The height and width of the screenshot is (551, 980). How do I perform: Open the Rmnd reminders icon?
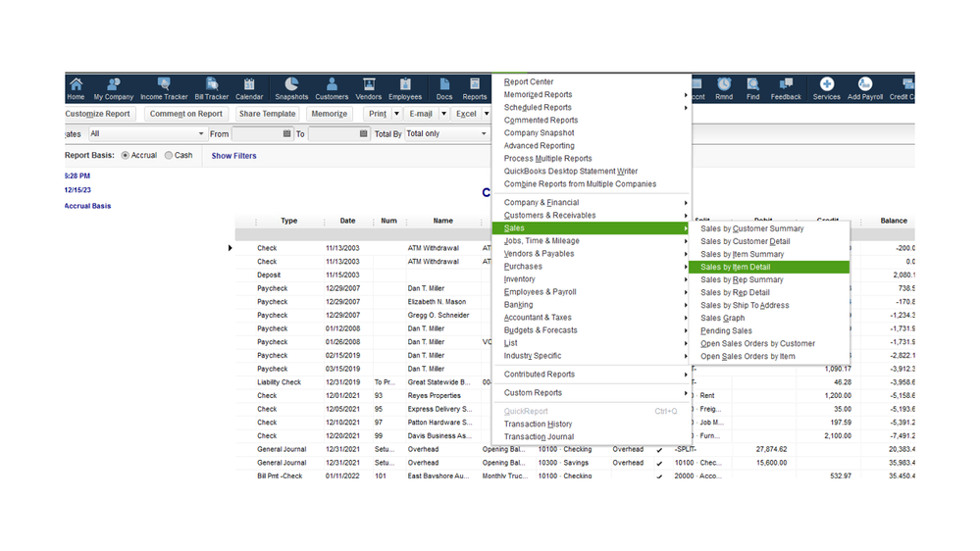pyautogui.click(x=724, y=88)
